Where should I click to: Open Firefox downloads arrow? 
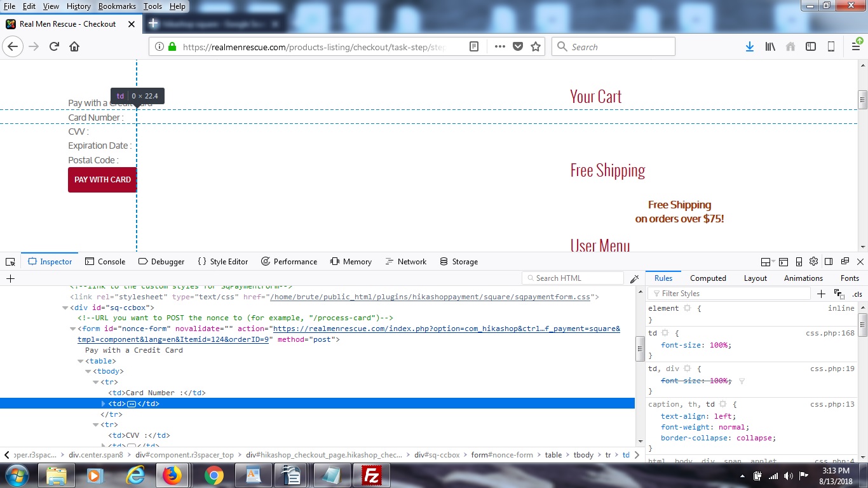pyautogui.click(x=750, y=47)
